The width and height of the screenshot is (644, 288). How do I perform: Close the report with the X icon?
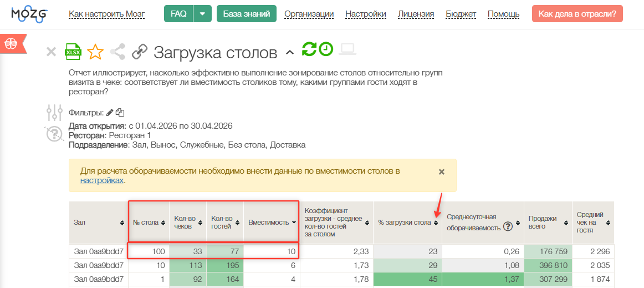point(51,52)
